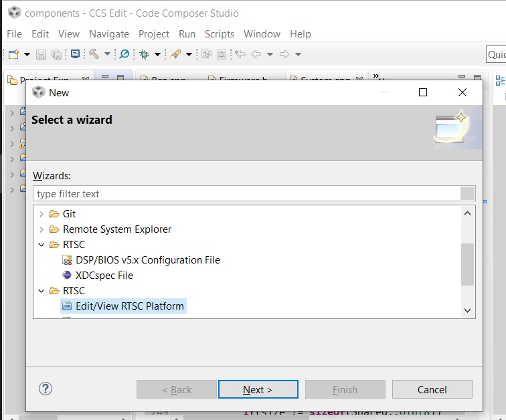This screenshot has width=506, height=420.
Task: Select the XDCspec File wizard
Action: pyautogui.click(x=98, y=276)
